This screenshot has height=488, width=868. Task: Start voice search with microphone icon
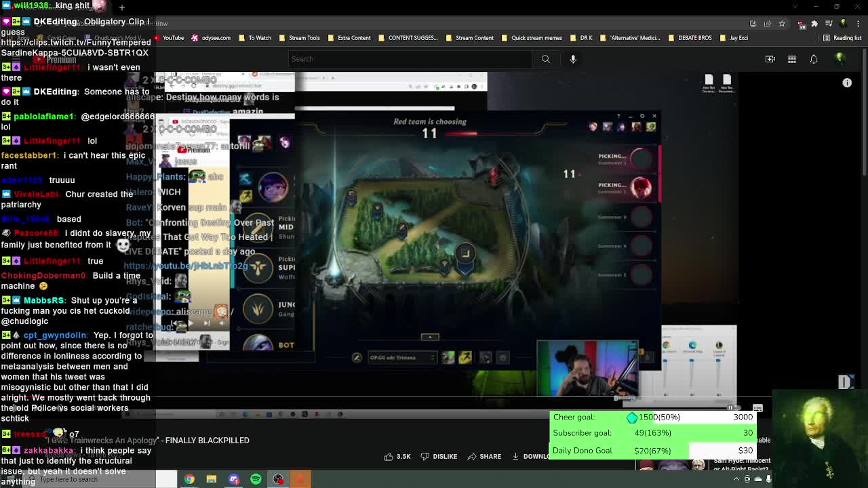click(573, 59)
